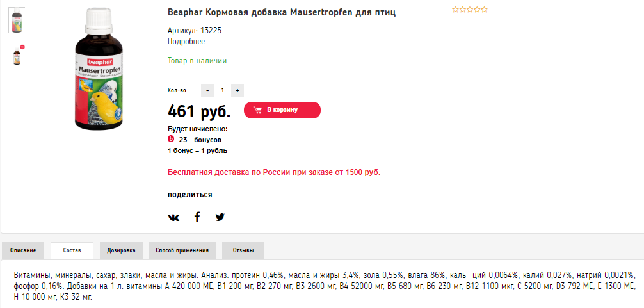Add product to cart via В корзину
Screen dimensions: 644x308
click(x=282, y=109)
